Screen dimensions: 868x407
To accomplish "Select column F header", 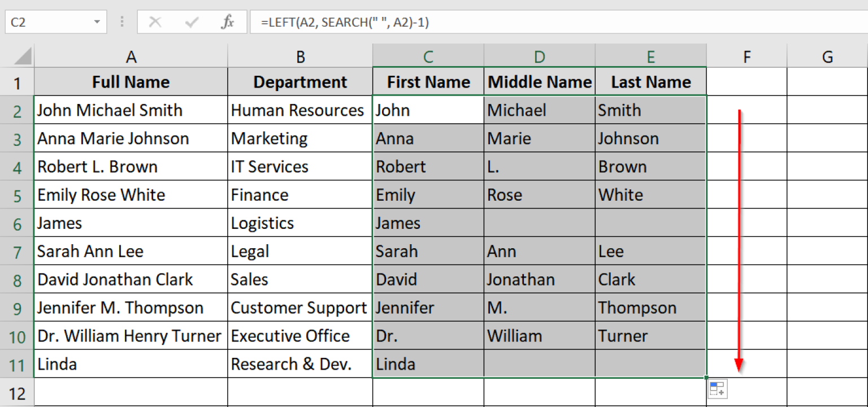I will (747, 57).
